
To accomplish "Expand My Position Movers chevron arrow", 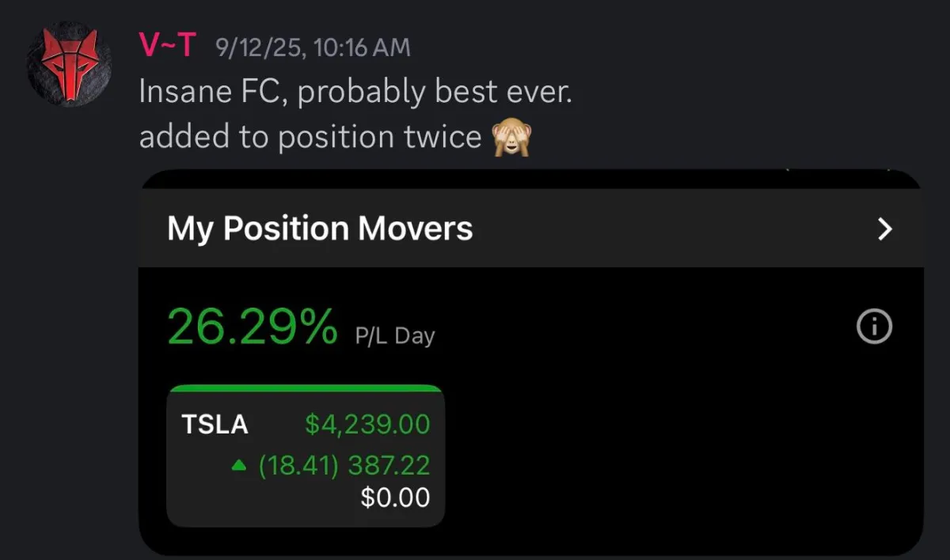I will 885,229.
